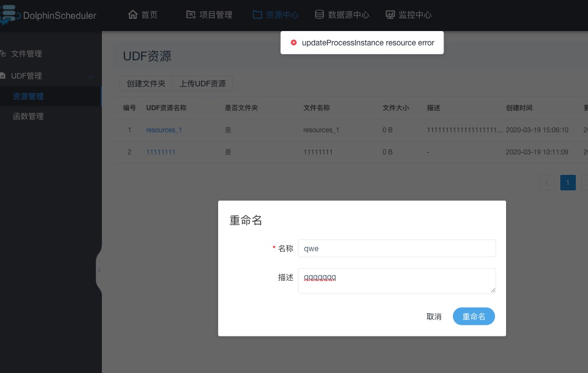This screenshot has width=588, height=373.
Task: Click the truncated 1111111… description cell
Action: pyautogui.click(x=465, y=129)
